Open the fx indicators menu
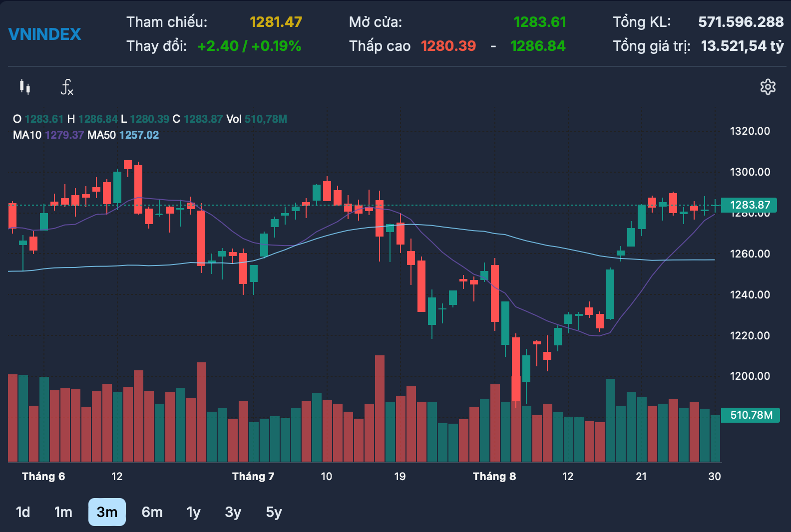Viewport: 791px width, 532px height. click(67, 87)
